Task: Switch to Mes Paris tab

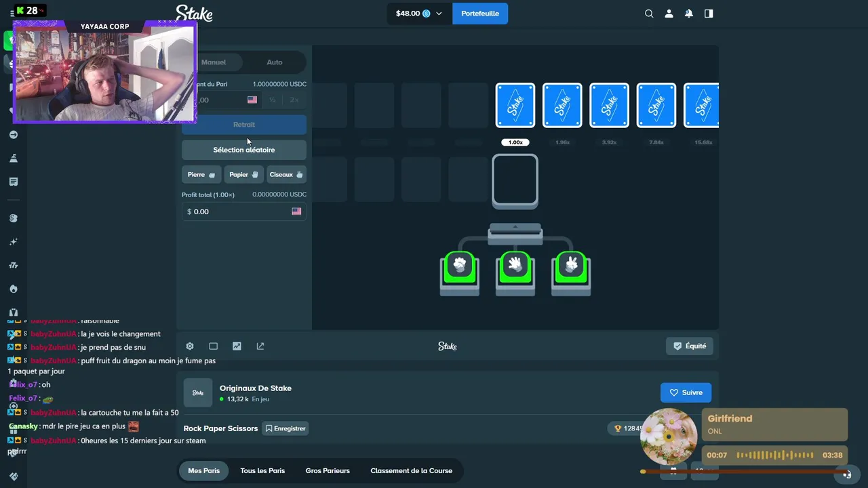Action: [203, 470]
